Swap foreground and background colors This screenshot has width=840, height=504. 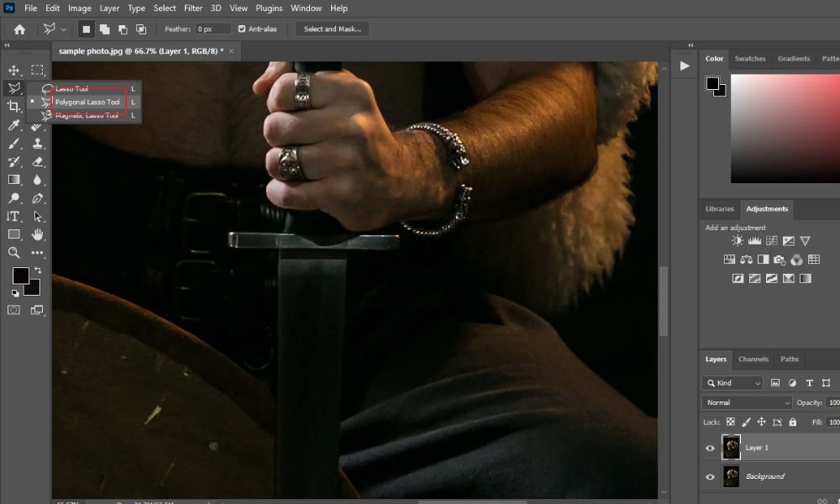click(x=38, y=270)
